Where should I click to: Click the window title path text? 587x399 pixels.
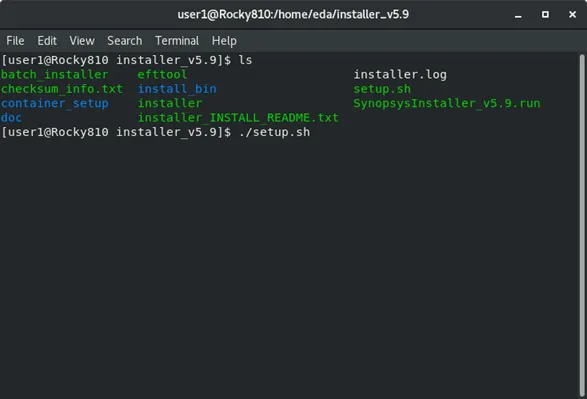pyautogui.click(x=293, y=15)
